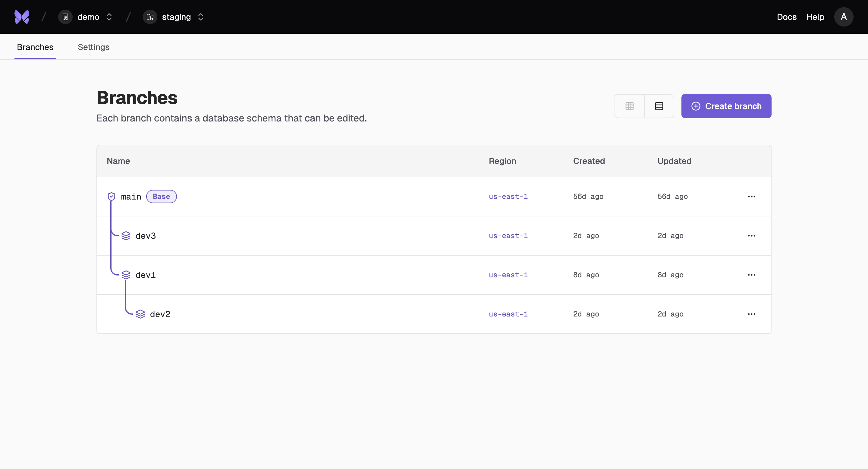The image size is (868, 469).
Task: Toggle the Base badge on main branch
Action: tap(161, 197)
